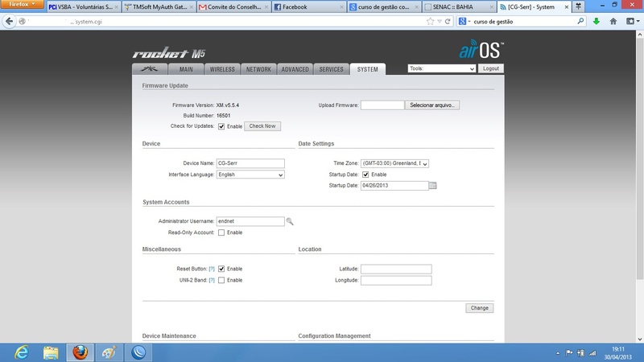Image resolution: width=644 pixels, height=362 pixels.
Task: Click the Latitude field
Action: pos(396,269)
